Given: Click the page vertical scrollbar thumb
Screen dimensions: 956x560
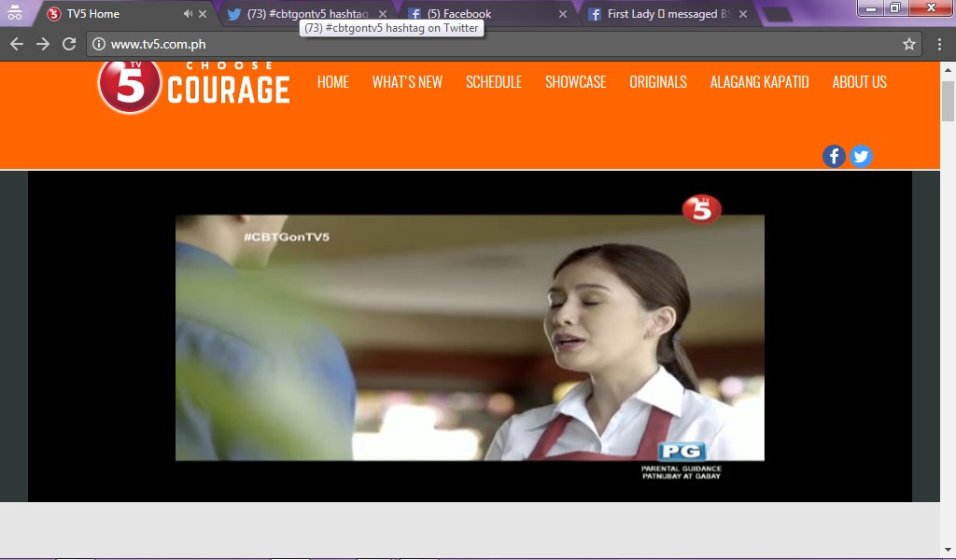Looking at the screenshot, I should point(948,101).
